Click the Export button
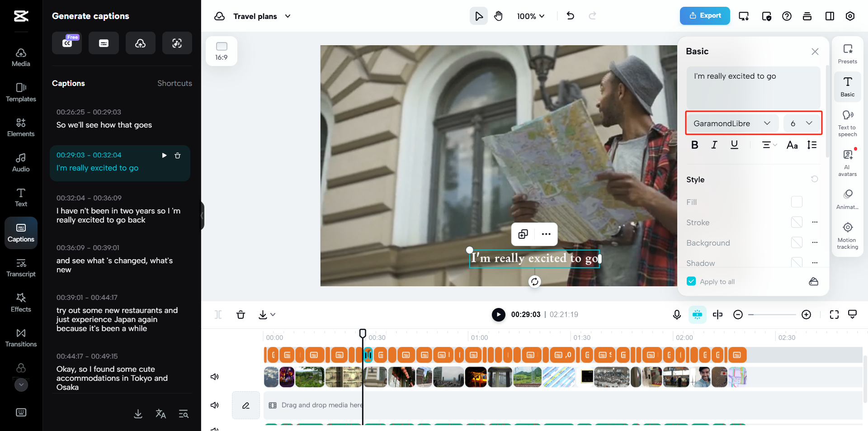 (x=704, y=16)
